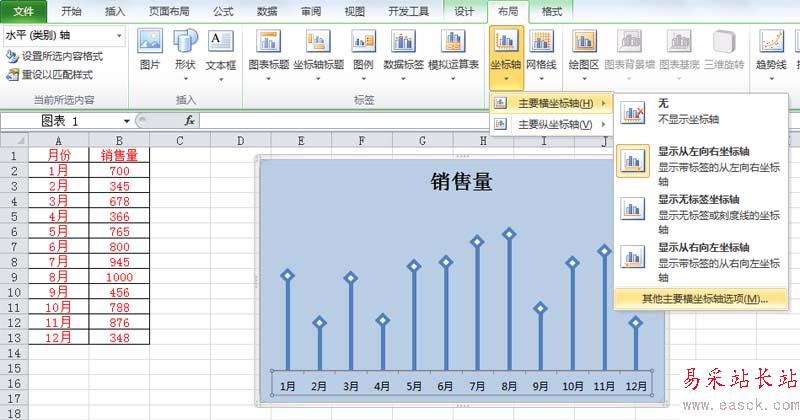This screenshot has height=420, width=800.
Task: Click the Picture (图片) insert icon
Action: point(150,50)
